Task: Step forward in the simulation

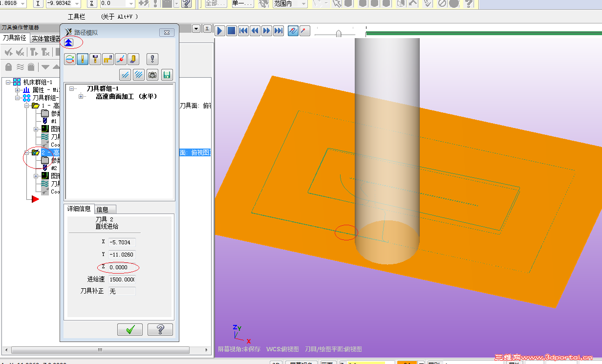Action: [x=267, y=31]
